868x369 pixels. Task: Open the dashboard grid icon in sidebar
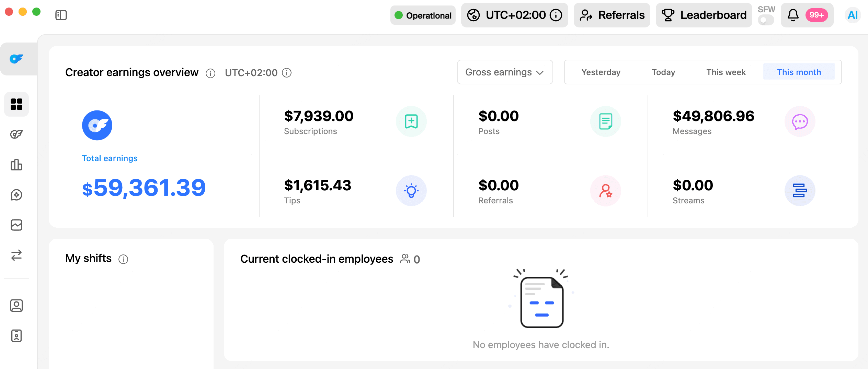pos(16,104)
